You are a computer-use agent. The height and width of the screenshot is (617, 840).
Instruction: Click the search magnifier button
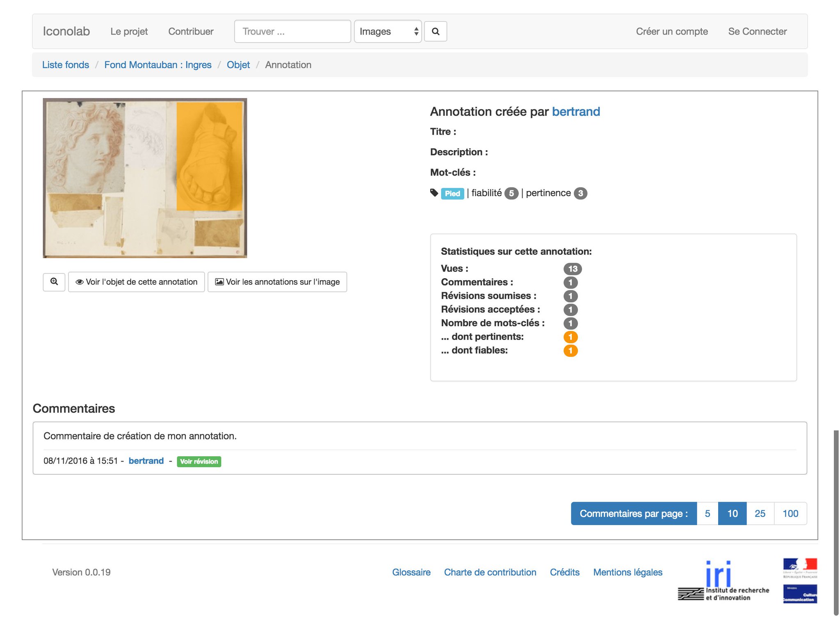(435, 31)
